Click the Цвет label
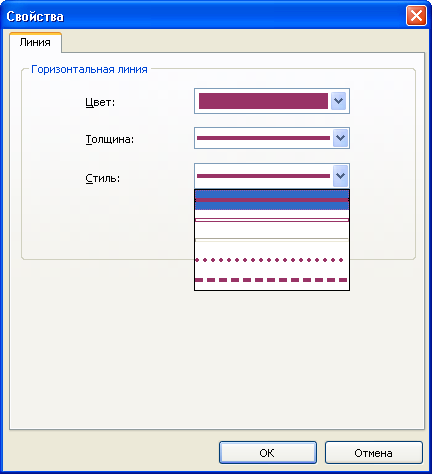 (100, 102)
